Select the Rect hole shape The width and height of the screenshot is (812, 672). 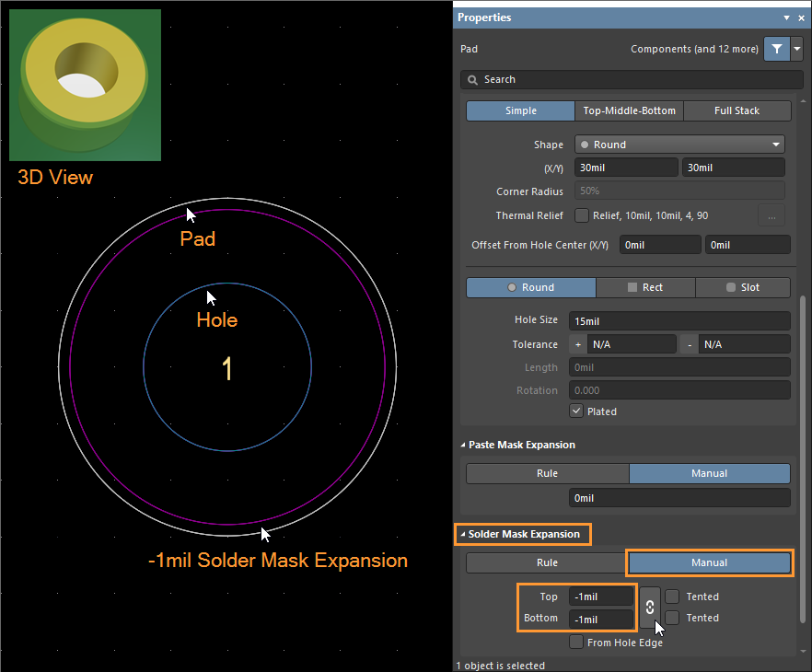point(644,287)
